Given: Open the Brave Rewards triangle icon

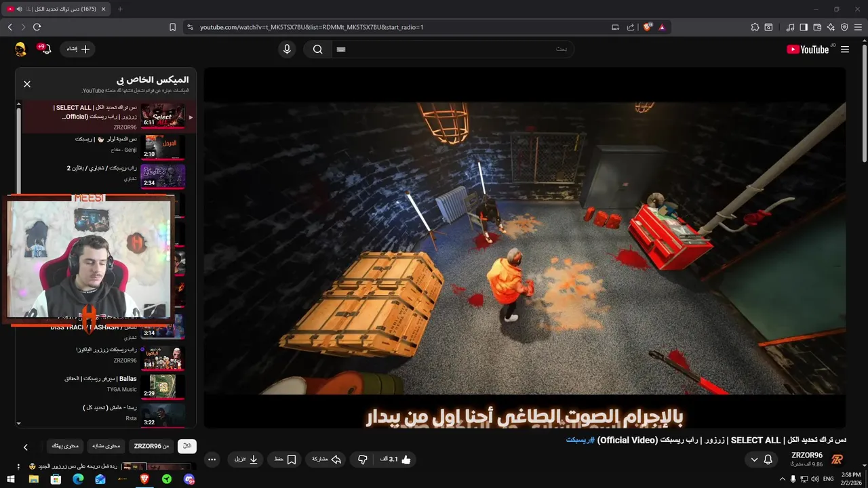Looking at the screenshot, I should coord(662,27).
